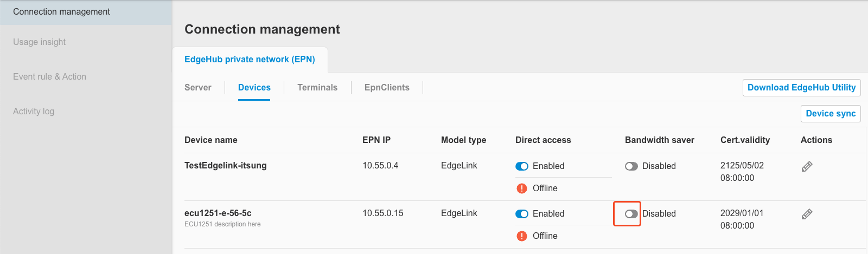868x254 pixels.
Task: Click EdgeLink model type for ecu1251-e-56-5c
Action: [459, 213]
